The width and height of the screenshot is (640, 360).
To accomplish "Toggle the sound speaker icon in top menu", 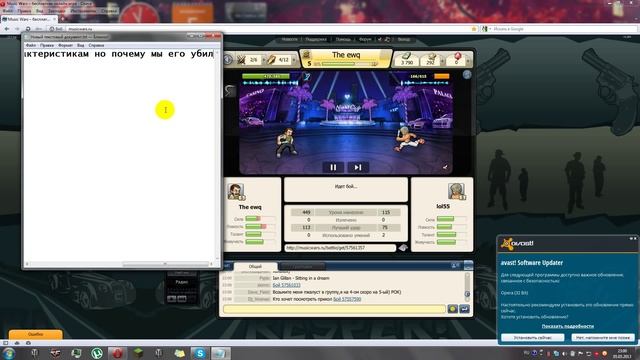I will (x=380, y=40).
